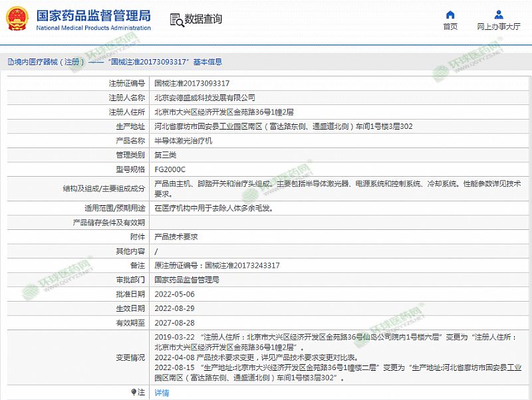Click the 生产地址 row label
The image size is (532, 400).
coord(130,126)
